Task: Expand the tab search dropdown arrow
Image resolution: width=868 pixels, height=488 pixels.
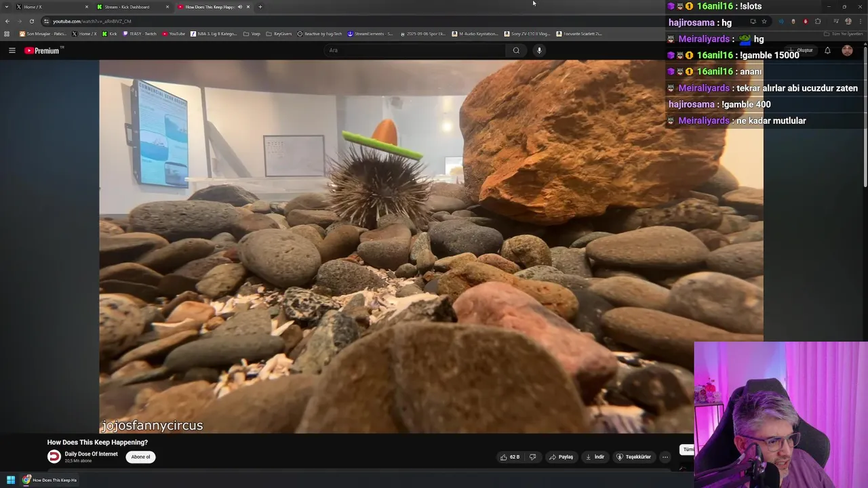Action: click(7, 7)
